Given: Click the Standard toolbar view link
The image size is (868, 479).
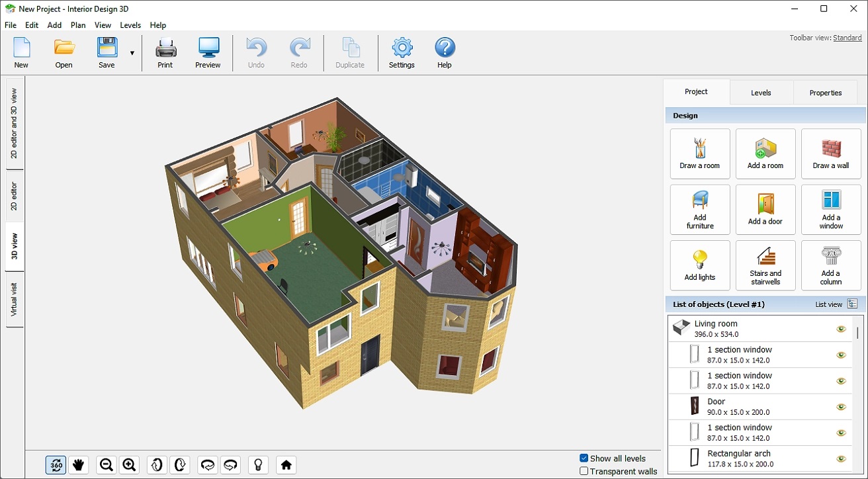Looking at the screenshot, I should tap(847, 38).
